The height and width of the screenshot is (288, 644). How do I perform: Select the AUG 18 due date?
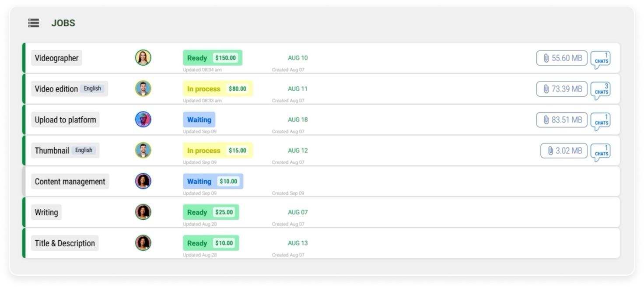[297, 119]
